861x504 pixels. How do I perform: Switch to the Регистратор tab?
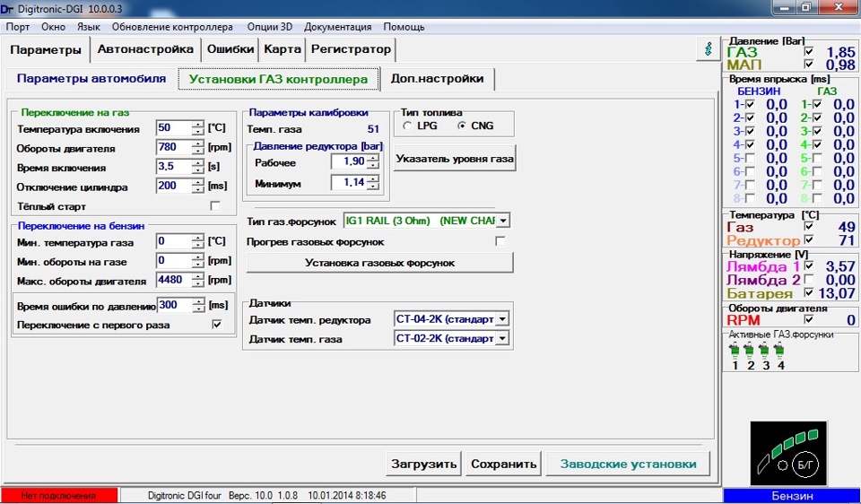tap(351, 48)
